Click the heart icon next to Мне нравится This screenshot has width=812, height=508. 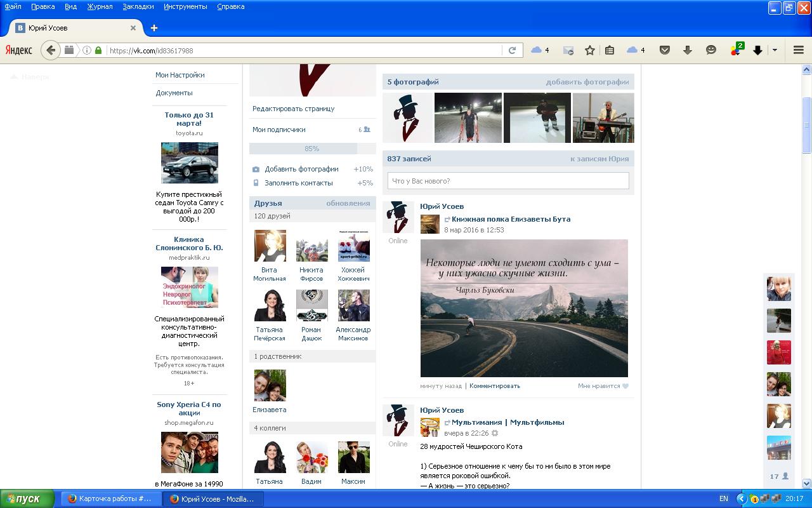tap(625, 386)
